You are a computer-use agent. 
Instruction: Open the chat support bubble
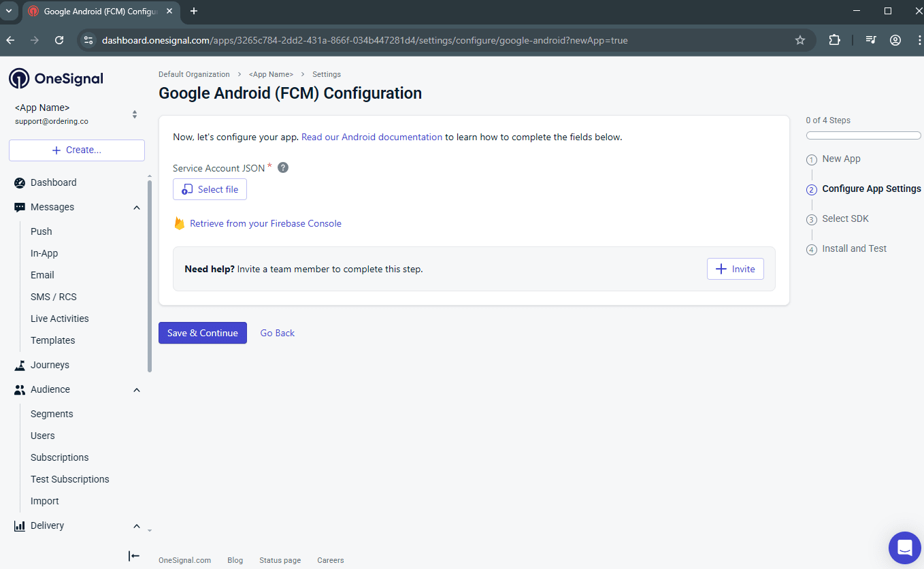coord(905,548)
